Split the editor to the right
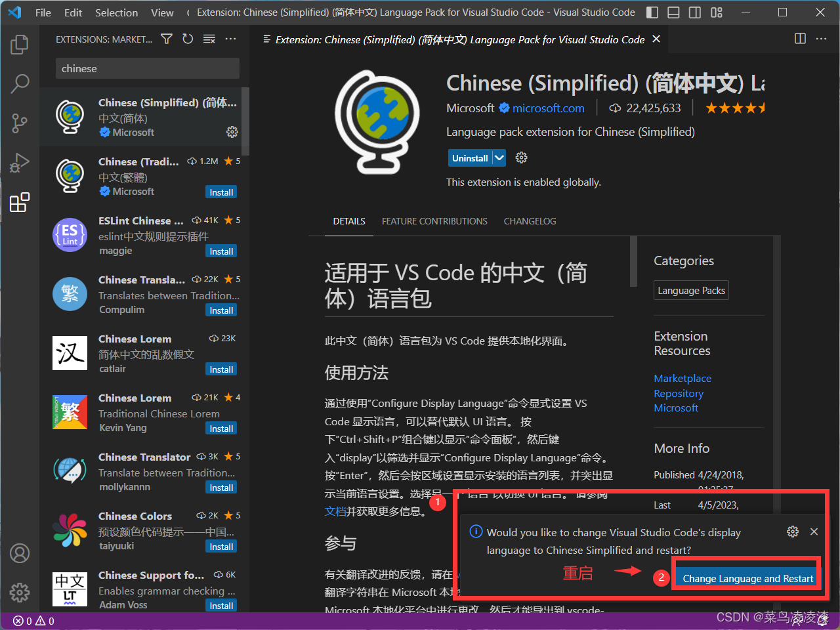This screenshot has height=630, width=840. 800,39
